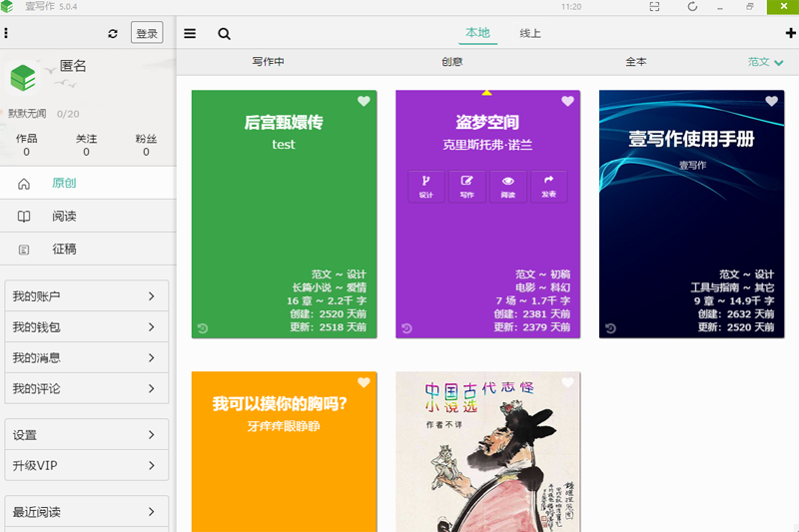This screenshot has width=799, height=532.
Task: Toggle favorite heart on 壹写作使用手册 card
Action: tap(771, 101)
